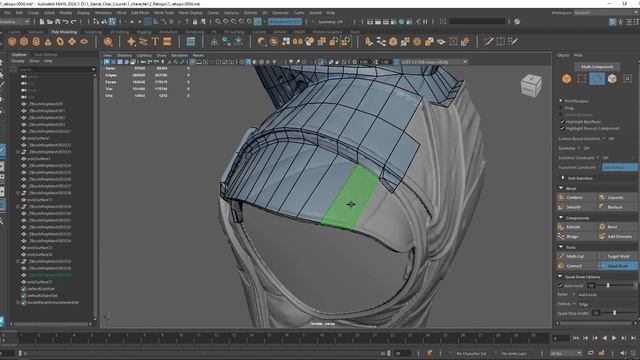640x360 pixels.
Task: Toggle the defaultObjectSet checkbox in Outliner
Action: [24, 296]
